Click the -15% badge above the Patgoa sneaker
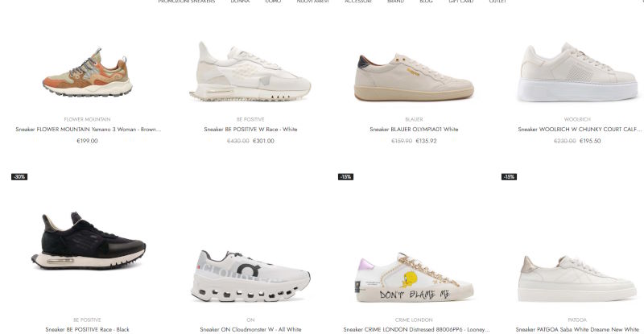Viewport: 644px width, 334px height. (509, 176)
